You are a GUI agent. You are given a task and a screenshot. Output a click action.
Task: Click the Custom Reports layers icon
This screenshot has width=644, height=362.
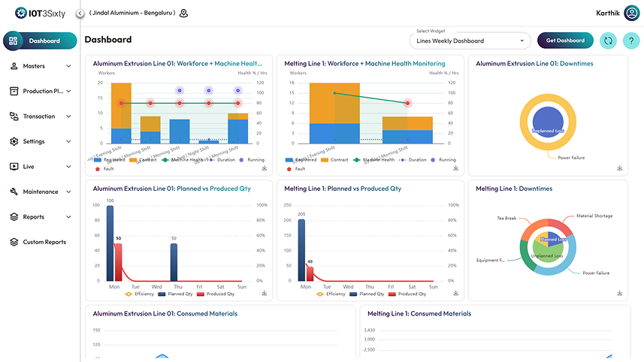[x=14, y=242]
